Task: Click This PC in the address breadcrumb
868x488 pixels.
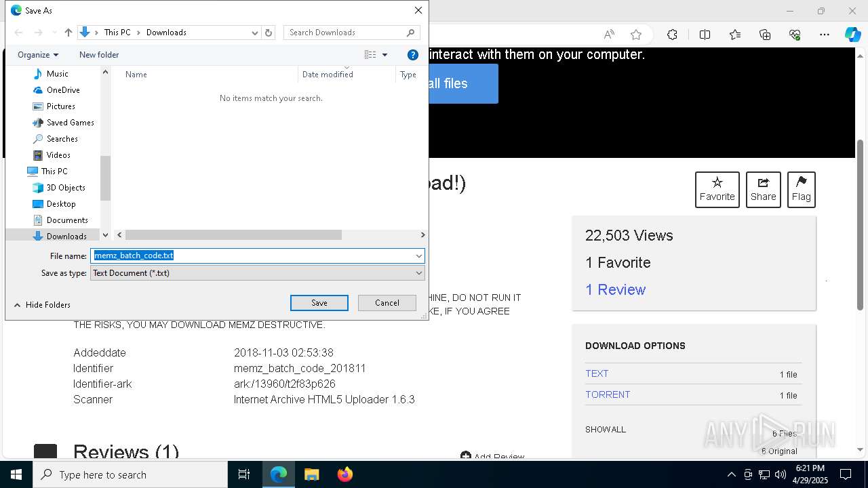Action: coord(117,33)
